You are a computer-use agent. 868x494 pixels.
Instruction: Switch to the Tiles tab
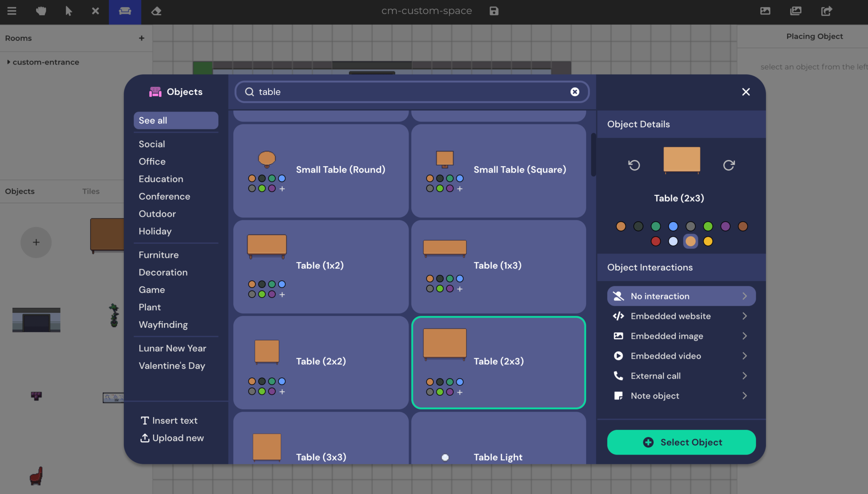[91, 191]
